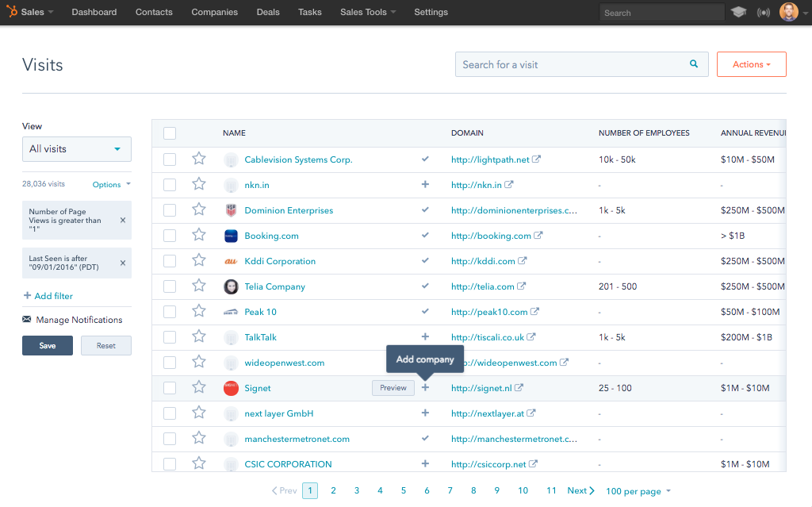Star the Peak 10 company row
The image size is (812, 507).
pos(198,311)
